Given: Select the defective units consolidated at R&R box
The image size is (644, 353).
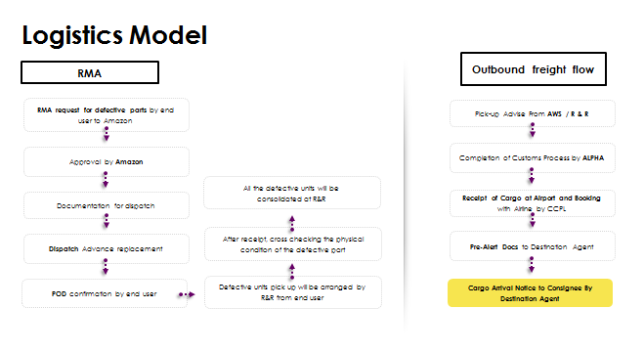Looking at the screenshot, I should click(292, 194).
